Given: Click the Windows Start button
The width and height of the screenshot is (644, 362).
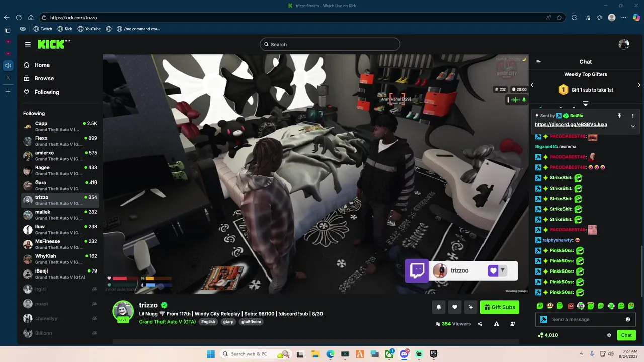Looking at the screenshot, I should click(x=211, y=354).
